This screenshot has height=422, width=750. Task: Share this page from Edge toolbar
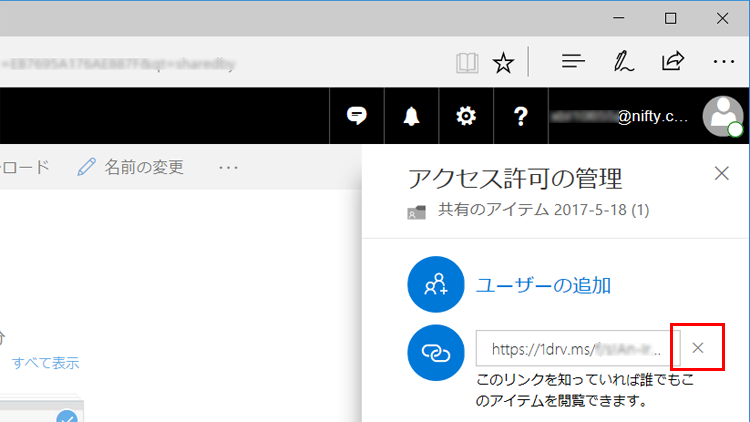(673, 61)
